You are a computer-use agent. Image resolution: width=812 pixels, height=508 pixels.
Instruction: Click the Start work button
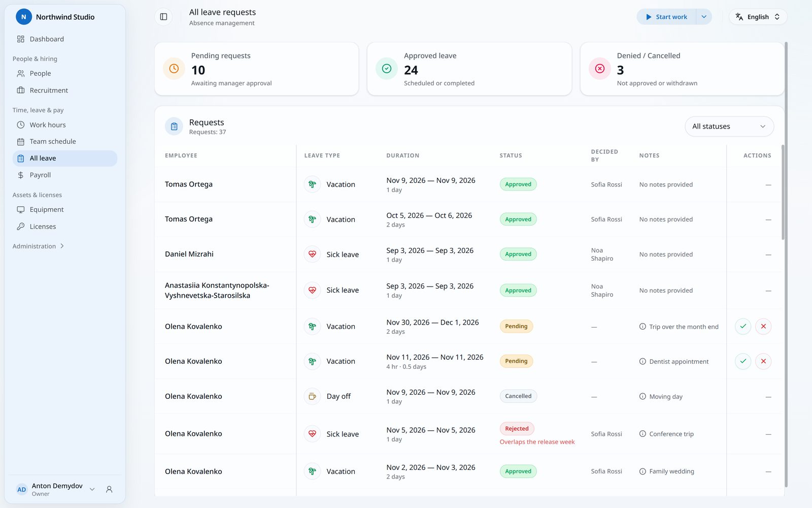666,17
